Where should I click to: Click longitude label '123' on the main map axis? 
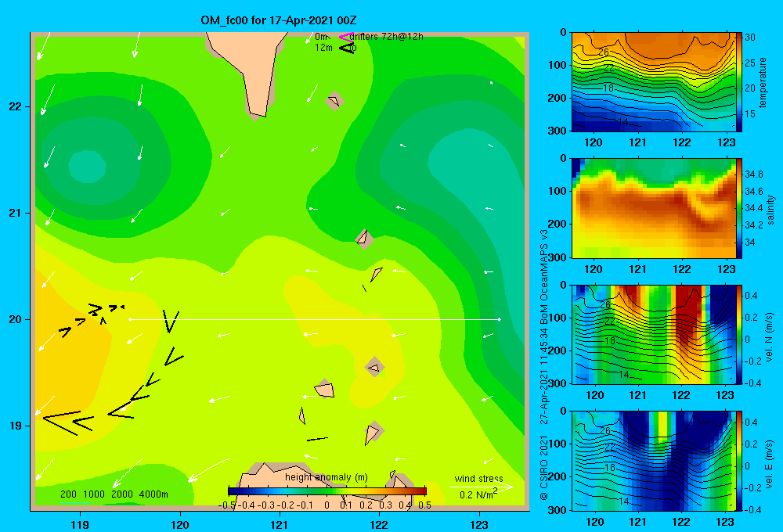point(479,524)
